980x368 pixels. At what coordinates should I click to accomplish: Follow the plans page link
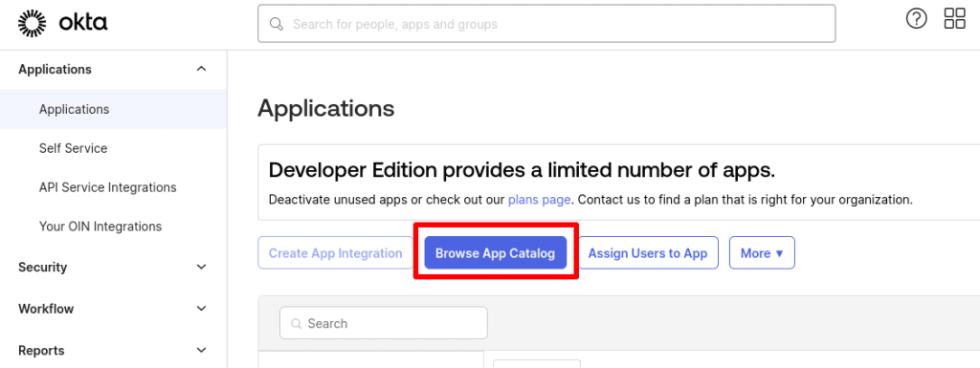point(539,200)
